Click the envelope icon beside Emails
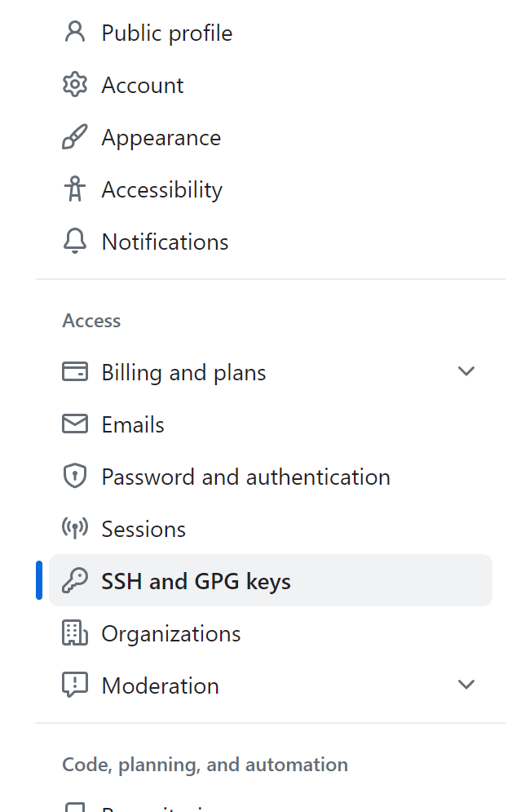The width and height of the screenshot is (512, 812). tap(75, 424)
